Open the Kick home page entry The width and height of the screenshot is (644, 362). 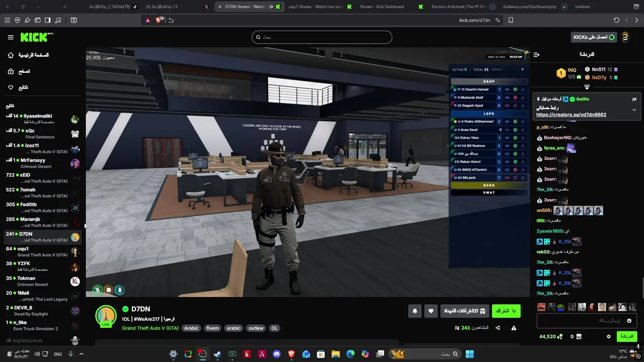(28, 55)
